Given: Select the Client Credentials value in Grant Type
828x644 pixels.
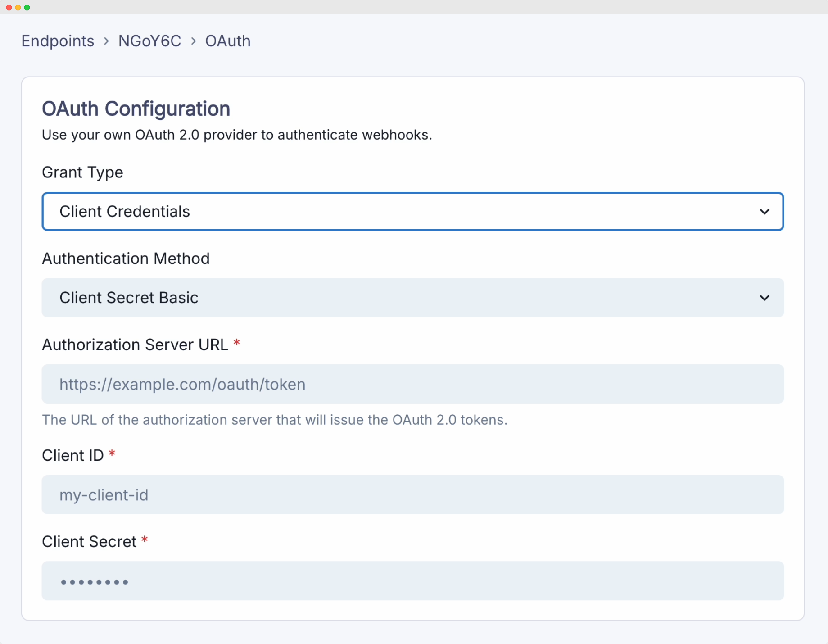Looking at the screenshot, I should tap(124, 212).
